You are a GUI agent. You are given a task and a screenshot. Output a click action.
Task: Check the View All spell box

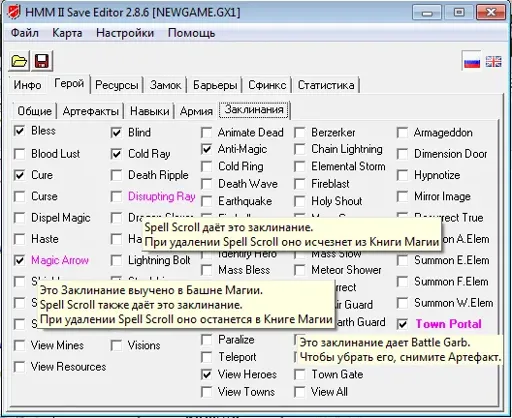[x=300, y=392]
